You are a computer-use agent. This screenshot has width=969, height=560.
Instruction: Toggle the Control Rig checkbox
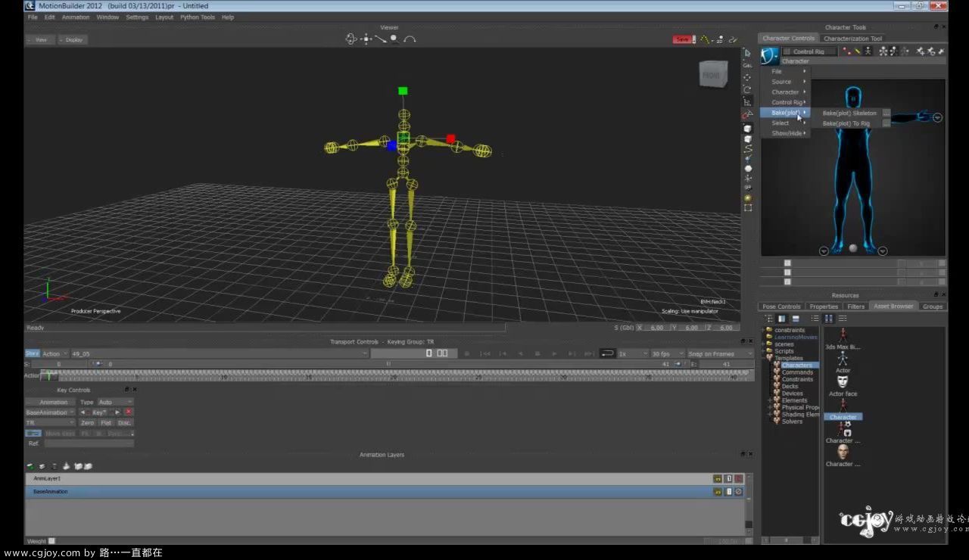(787, 51)
